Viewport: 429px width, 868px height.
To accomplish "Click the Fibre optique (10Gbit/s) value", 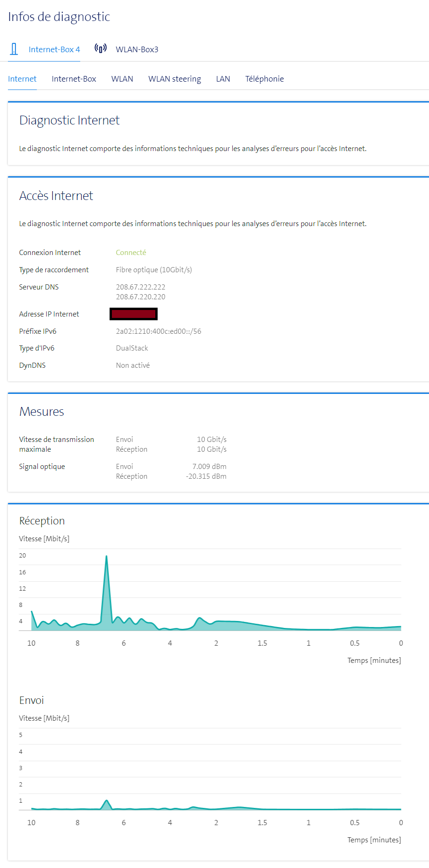I will coord(154,270).
